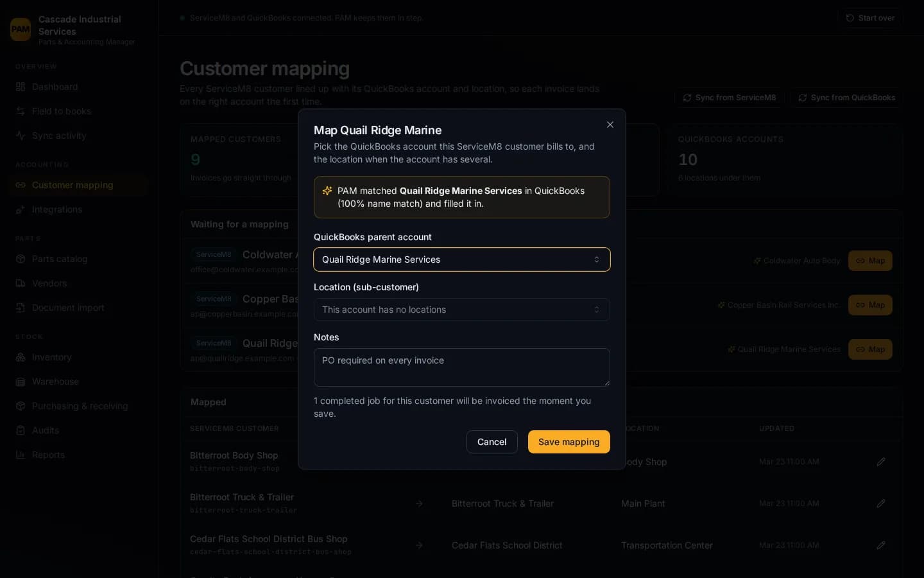This screenshot has width=924, height=578.
Task: Click the Bitterroot Truck & Trailer arrow icon
Action: click(x=419, y=504)
